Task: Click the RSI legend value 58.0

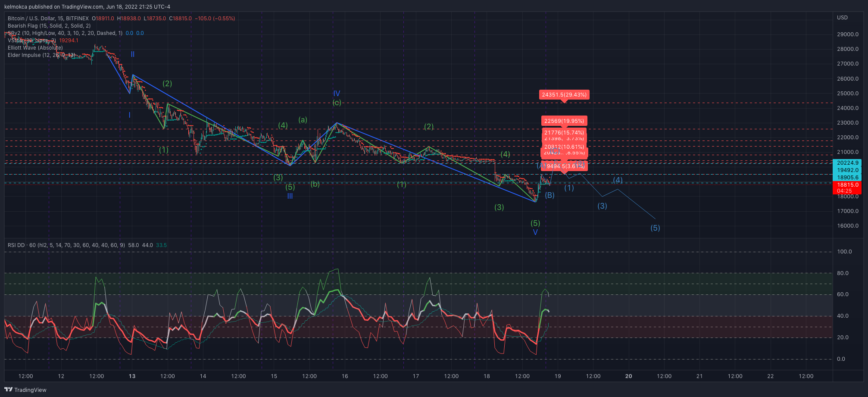Action: click(134, 245)
